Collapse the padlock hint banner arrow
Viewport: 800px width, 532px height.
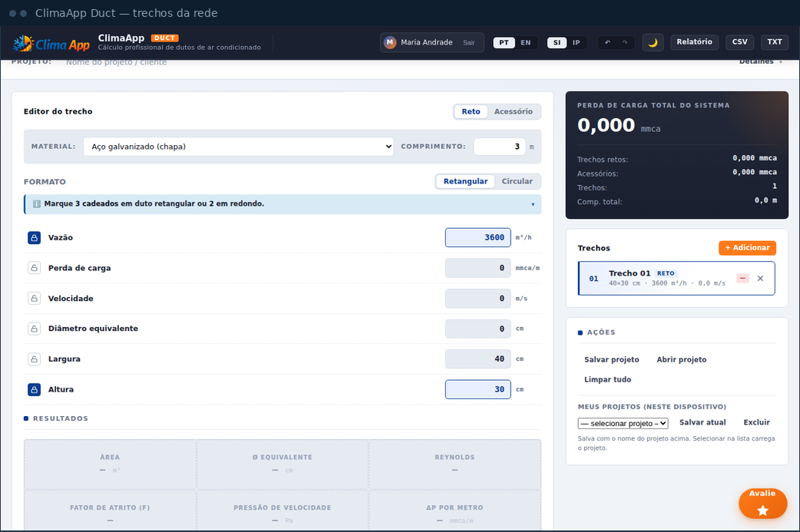(533, 204)
